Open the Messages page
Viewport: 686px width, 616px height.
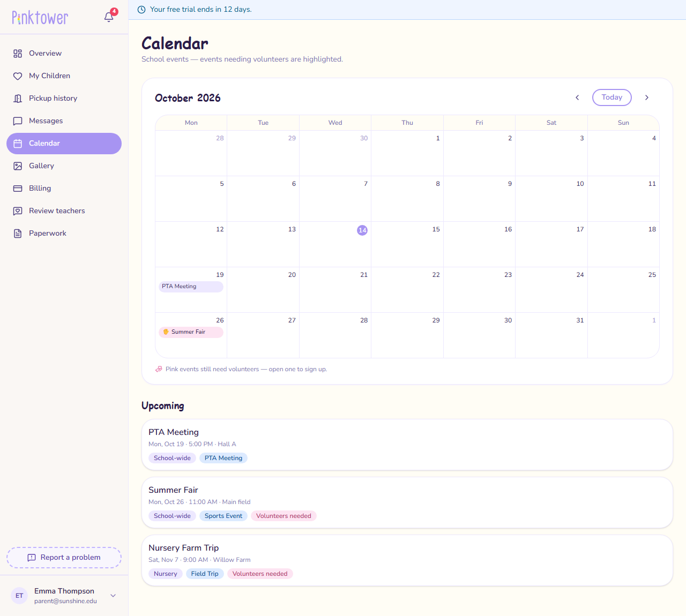(x=64, y=121)
